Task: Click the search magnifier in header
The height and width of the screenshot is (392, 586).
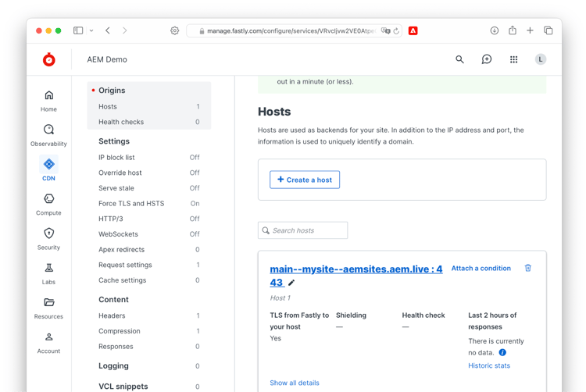Action: pos(459,59)
